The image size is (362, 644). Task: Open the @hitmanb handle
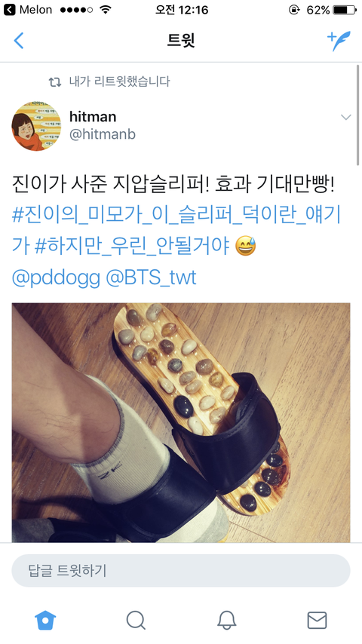[103, 134]
